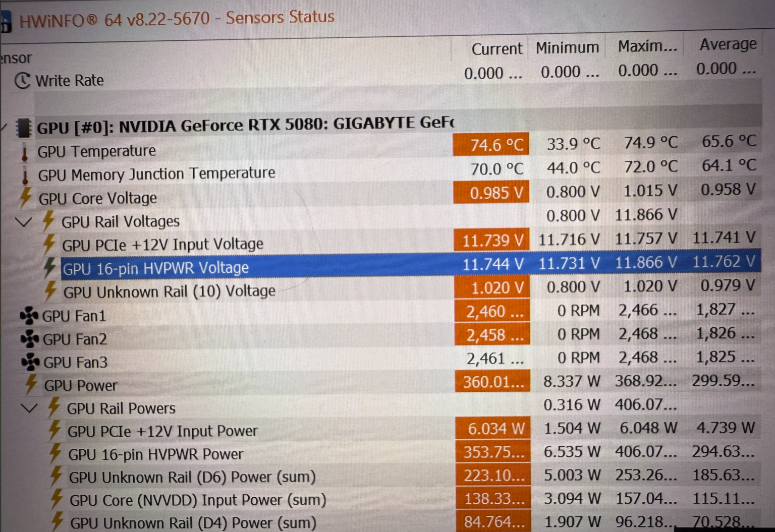The image size is (775, 532).
Task: Select the GPU Rail Powers label
Action: click(x=121, y=408)
